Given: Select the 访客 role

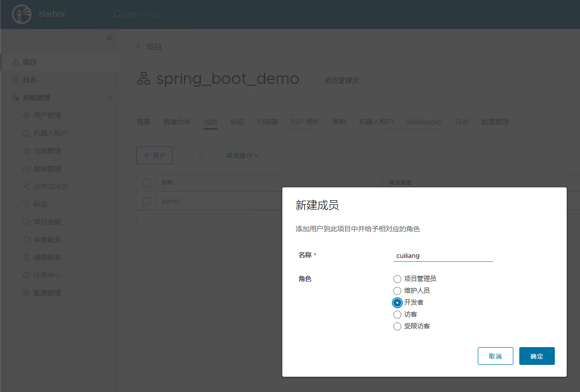Looking at the screenshot, I should 397,315.
